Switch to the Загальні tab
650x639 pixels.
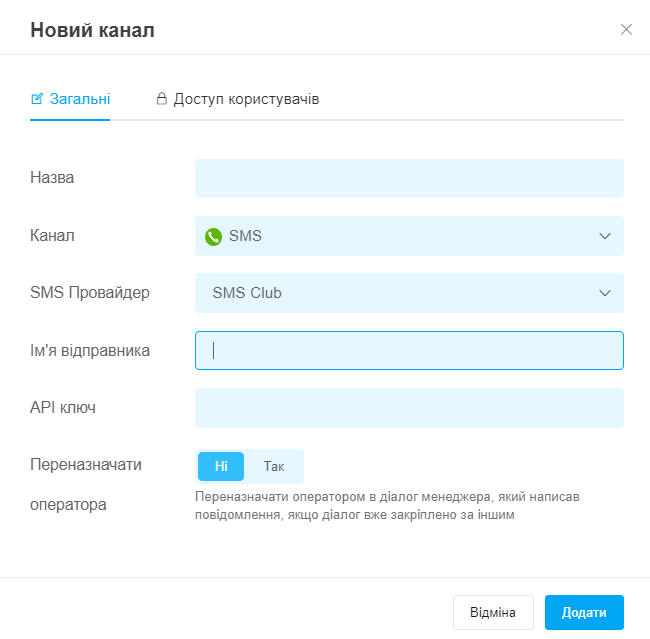(70, 99)
